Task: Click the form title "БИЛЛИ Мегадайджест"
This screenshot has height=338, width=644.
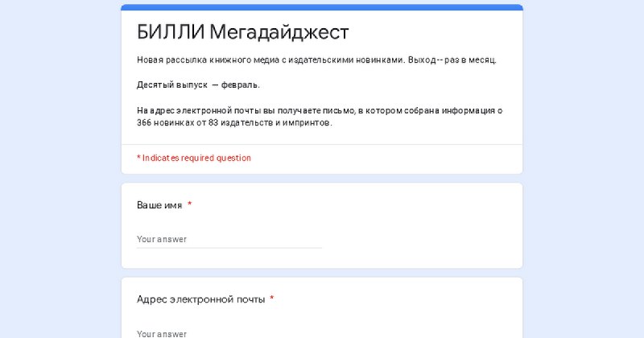Action: (x=243, y=31)
